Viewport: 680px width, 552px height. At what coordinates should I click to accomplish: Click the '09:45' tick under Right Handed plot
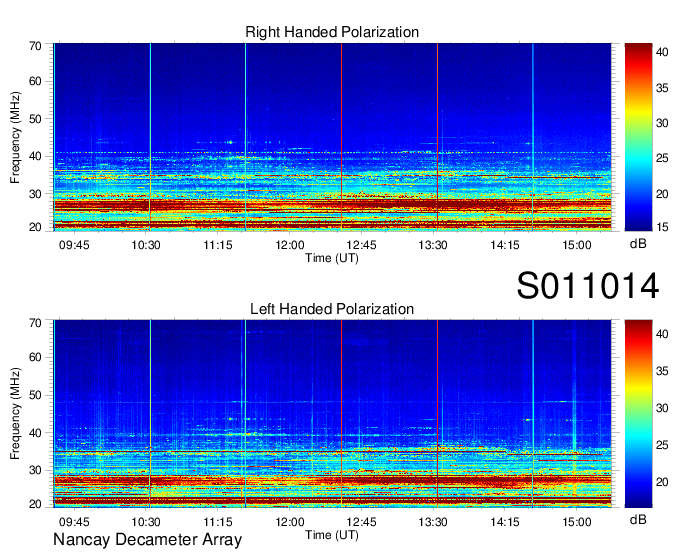tap(74, 245)
